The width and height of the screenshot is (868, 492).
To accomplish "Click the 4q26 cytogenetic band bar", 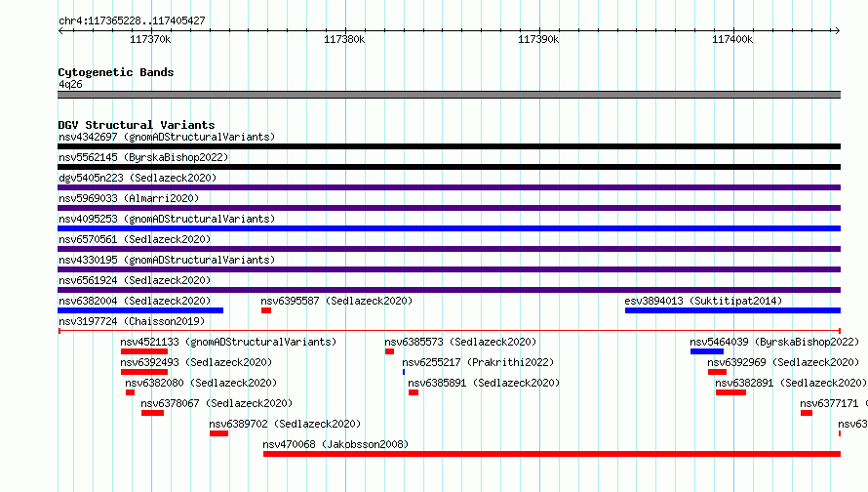I will coord(449,95).
